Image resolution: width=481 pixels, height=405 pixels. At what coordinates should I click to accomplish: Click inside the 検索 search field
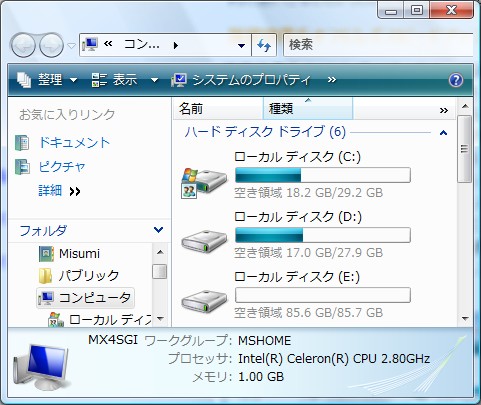[x=378, y=45]
